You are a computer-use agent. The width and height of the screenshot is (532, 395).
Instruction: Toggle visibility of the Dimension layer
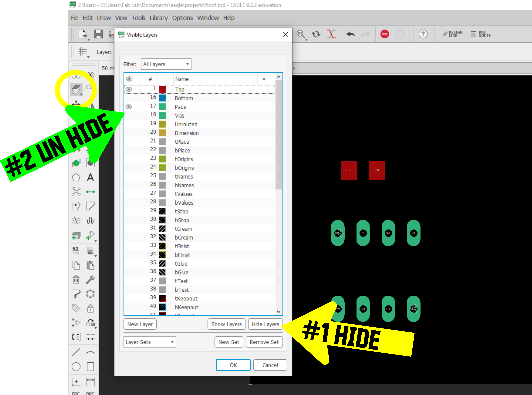click(x=129, y=133)
